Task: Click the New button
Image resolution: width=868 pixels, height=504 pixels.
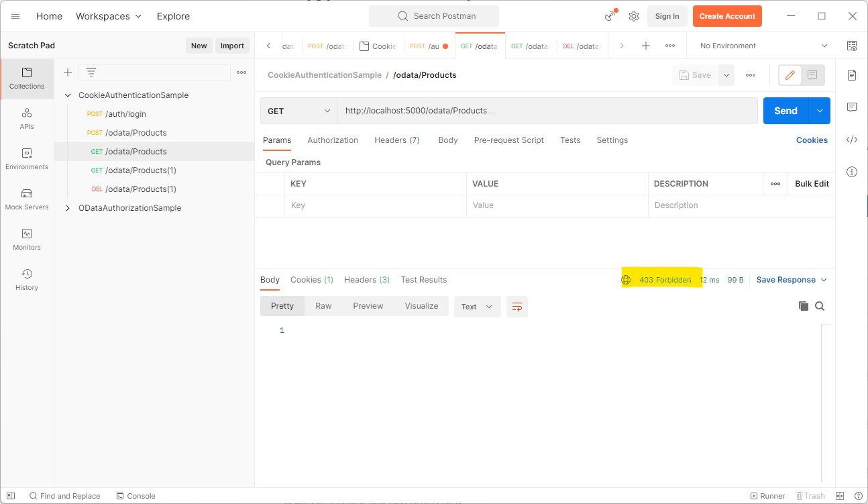Action: 199,46
